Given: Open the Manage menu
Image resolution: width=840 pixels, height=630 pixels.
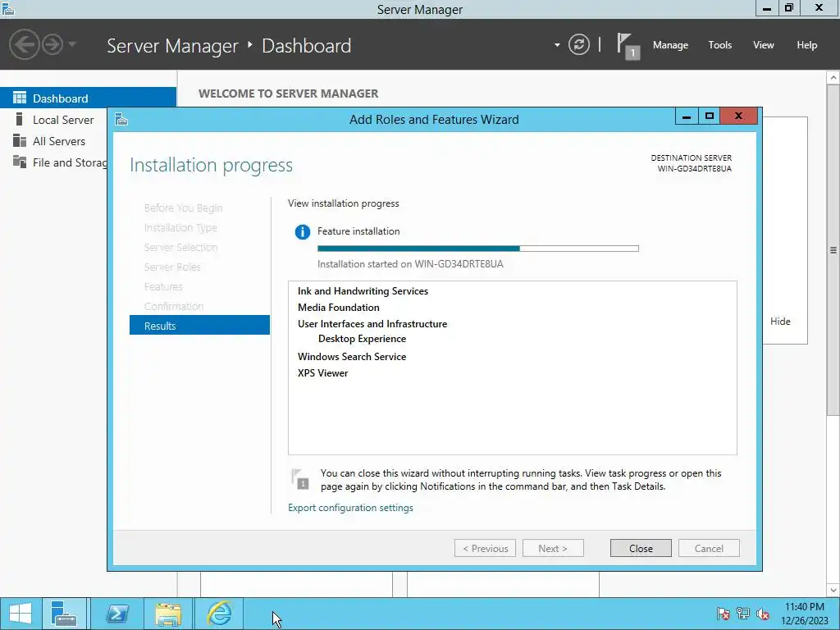Looking at the screenshot, I should tap(670, 45).
